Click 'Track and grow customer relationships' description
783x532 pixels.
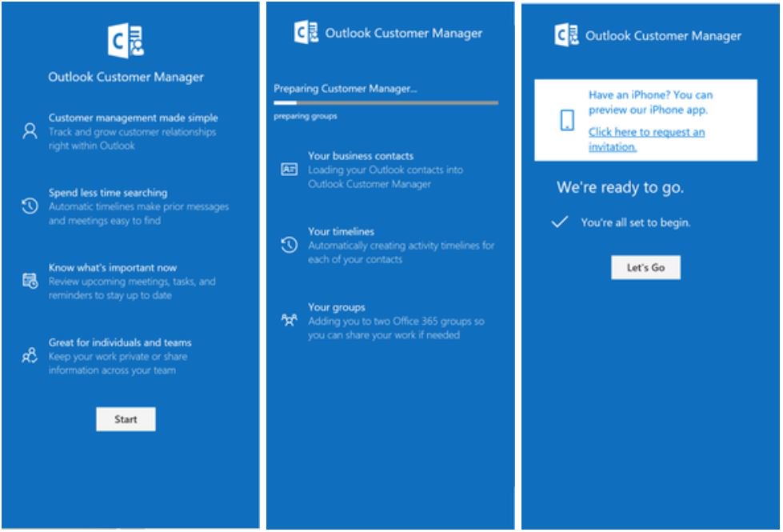132,139
